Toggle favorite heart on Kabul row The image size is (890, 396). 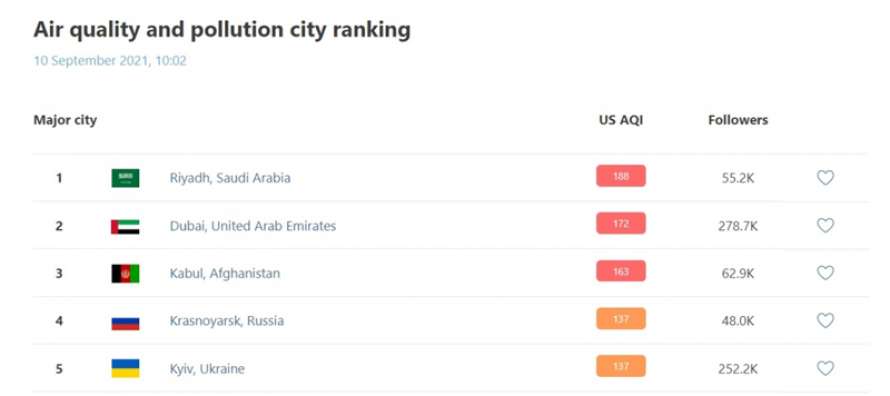click(x=825, y=273)
